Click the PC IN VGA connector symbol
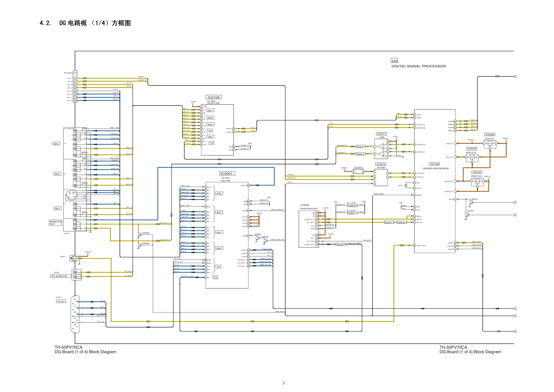 75,314
